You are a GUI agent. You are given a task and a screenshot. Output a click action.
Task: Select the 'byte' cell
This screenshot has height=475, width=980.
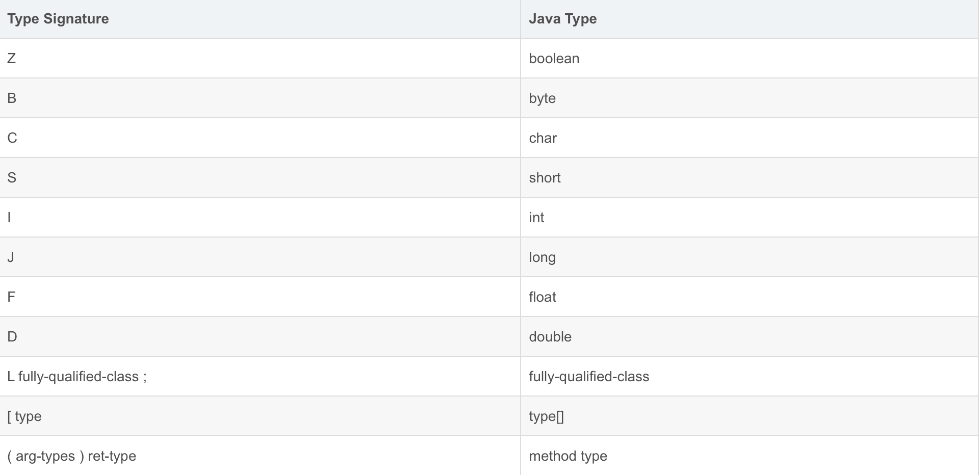tap(750, 98)
